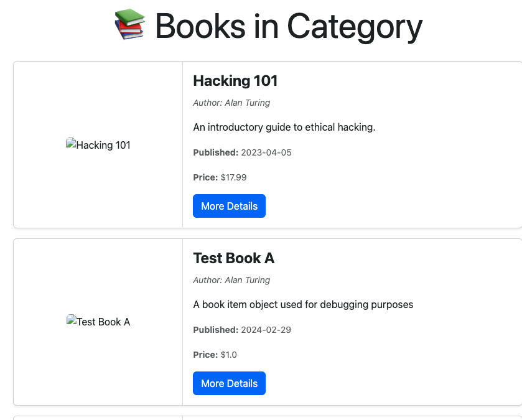Click the $1.0 price text
522x420 pixels.
(x=228, y=355)
